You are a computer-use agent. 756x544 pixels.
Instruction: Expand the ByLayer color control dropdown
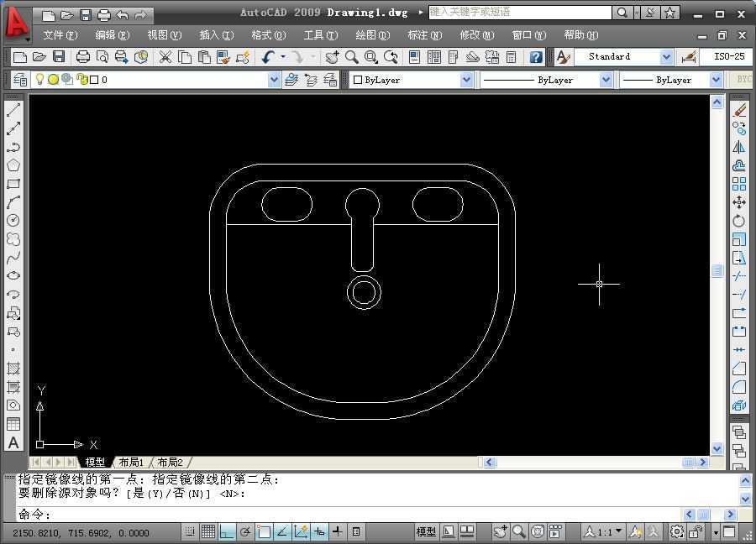[x=466, y=80]
